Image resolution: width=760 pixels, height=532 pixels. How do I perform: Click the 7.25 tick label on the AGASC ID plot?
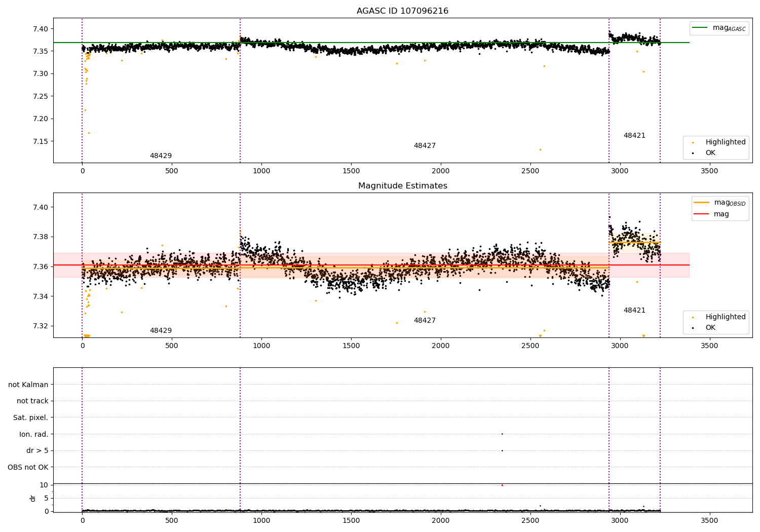[x=40, y=96]
